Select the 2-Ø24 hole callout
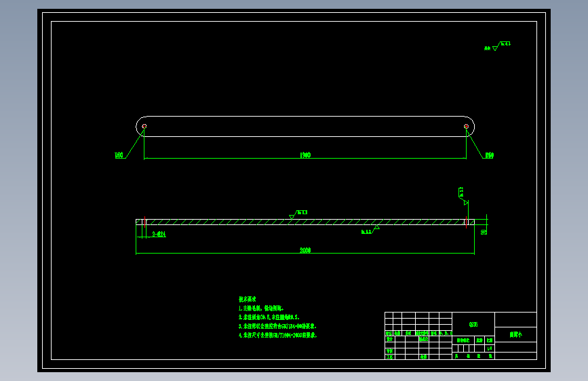This screenshot has height=381, width=588. 159,234
